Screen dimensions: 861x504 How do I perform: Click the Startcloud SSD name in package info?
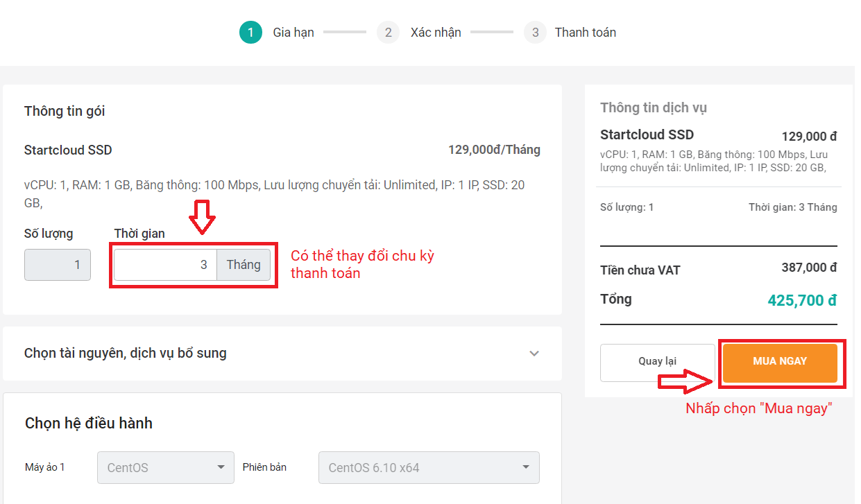coord(68,150)
